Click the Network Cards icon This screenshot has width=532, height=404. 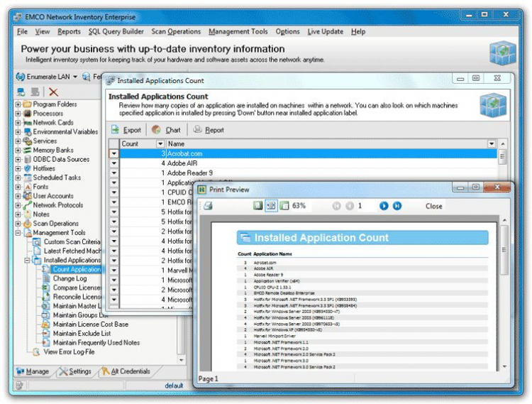pyautogui.click(x=28, y=123)
